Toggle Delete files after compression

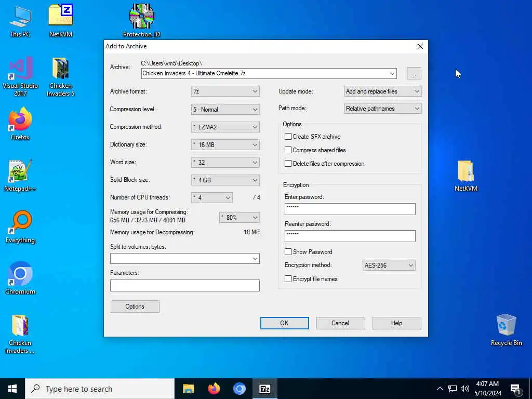[288, 164]
